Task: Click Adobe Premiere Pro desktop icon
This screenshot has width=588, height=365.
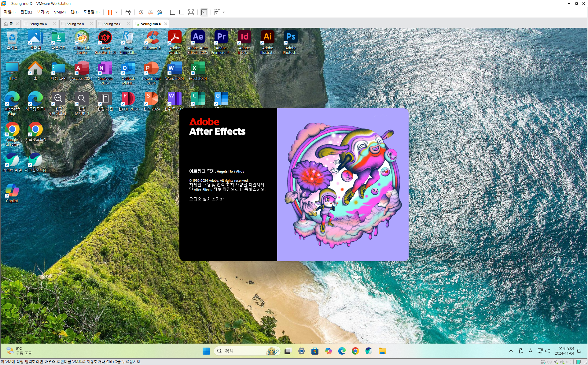Action: [x=221, y=43]
